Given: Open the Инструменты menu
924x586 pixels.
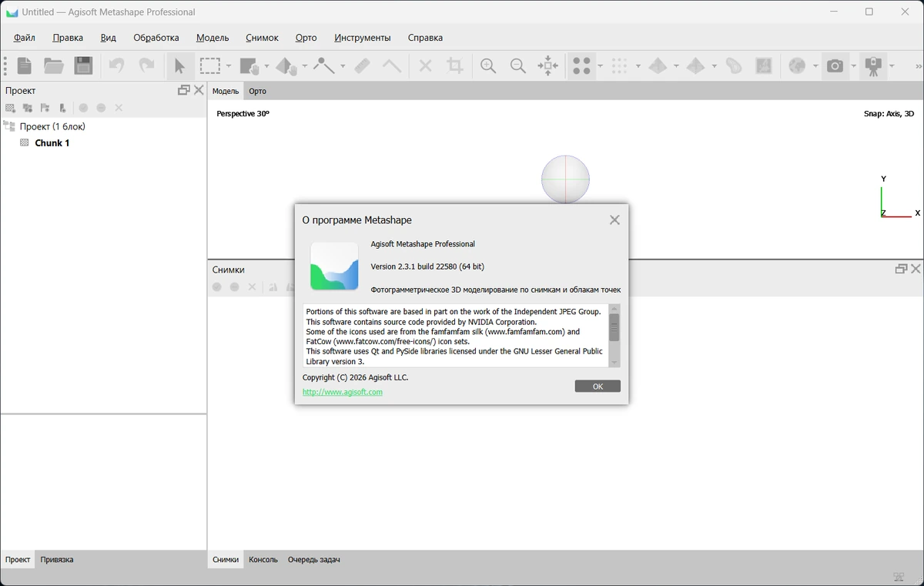Looking at the screenshot, I should [x=363, y=37].
